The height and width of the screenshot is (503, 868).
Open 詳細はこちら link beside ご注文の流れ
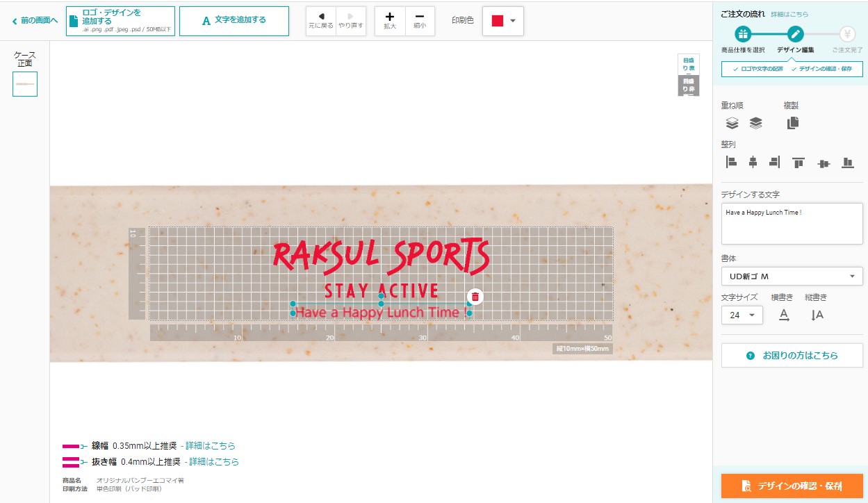point(789,14)
